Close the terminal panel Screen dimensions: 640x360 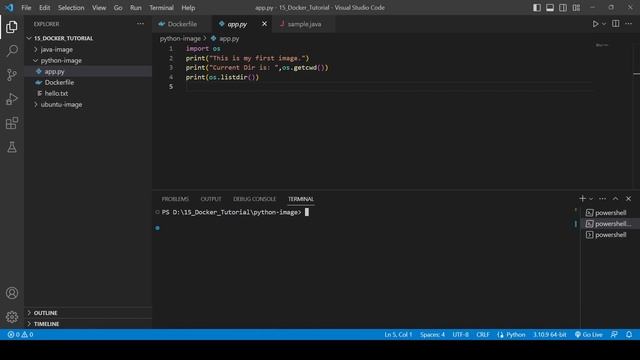629,198
